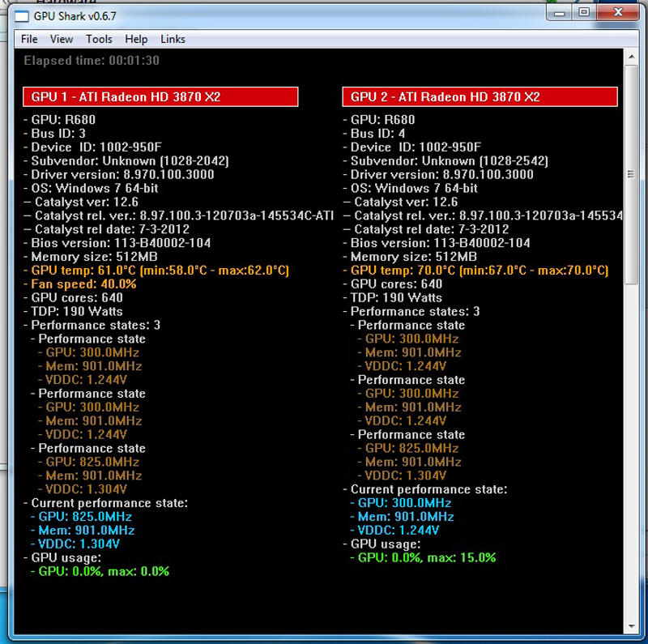This screenshot has height=644, width=648.
Task: Click the 'Fan speed: 40.0%' line
Action: tap(80, 284)
